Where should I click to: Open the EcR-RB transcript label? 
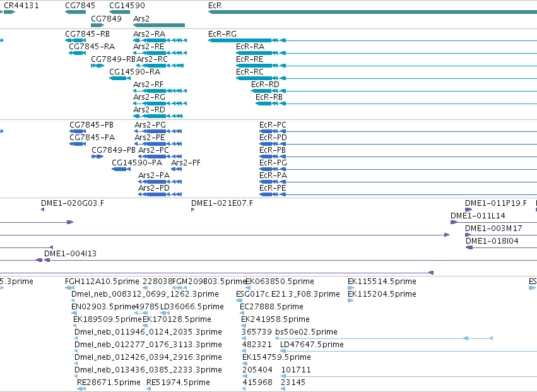[x=269, y=97]
